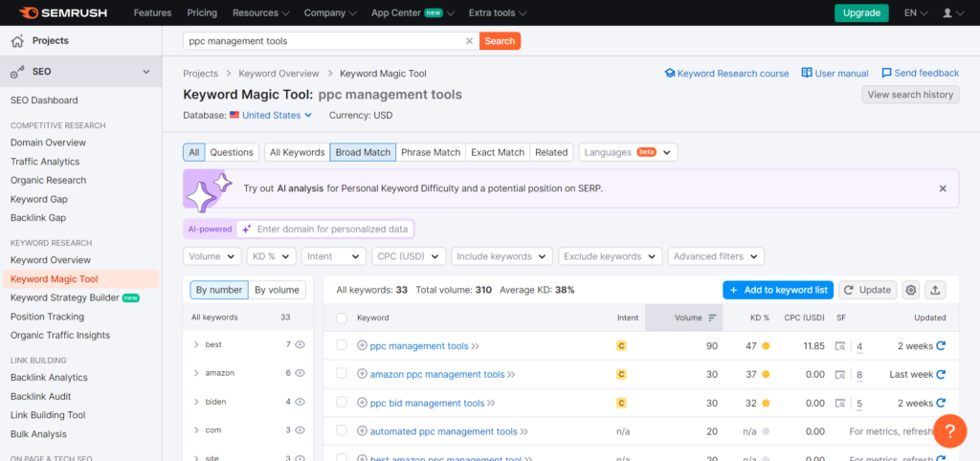Viewport: 980px width, 461px height.
Task: Refresh metrics for ppc management tools row
Action: point(941,346)
